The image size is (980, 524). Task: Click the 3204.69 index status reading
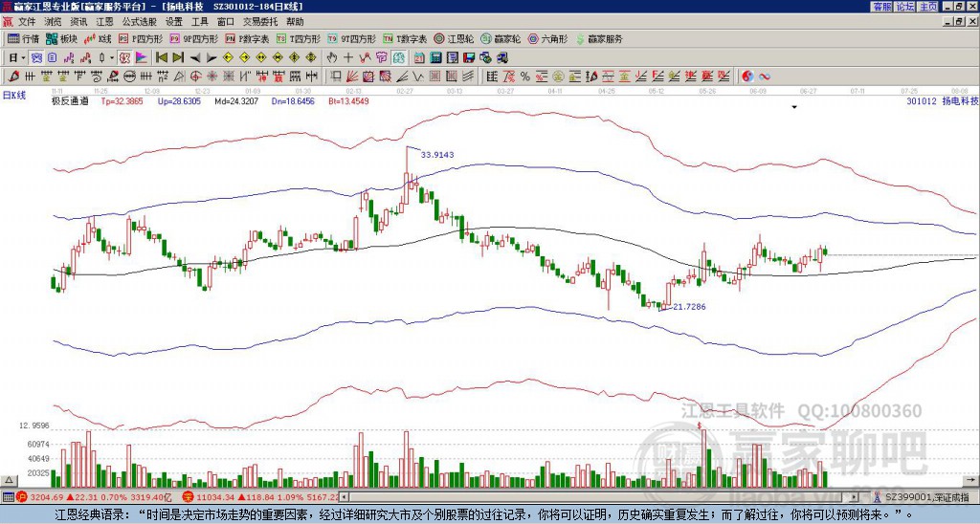pyautogui.click(x=46, y=497)
